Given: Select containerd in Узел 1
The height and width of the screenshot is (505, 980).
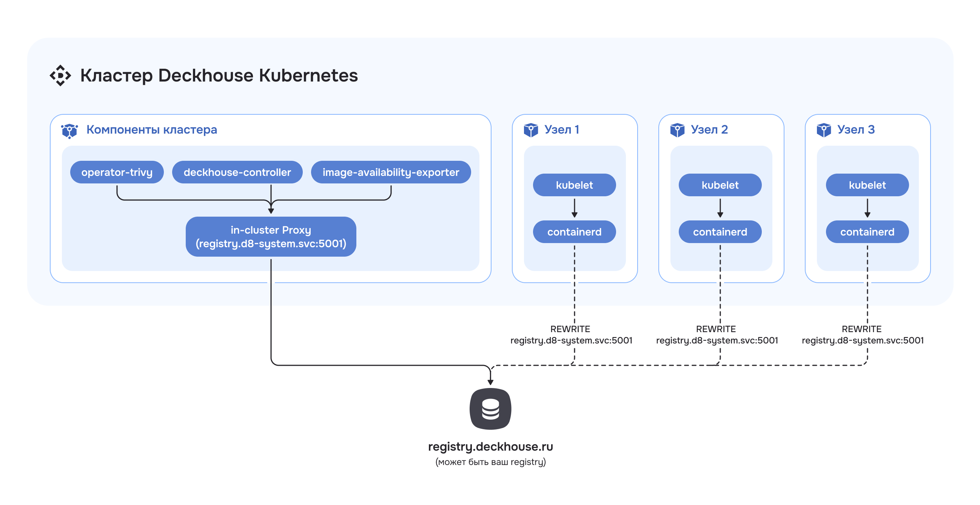Looking at the screenshot, I should point(574,232).
